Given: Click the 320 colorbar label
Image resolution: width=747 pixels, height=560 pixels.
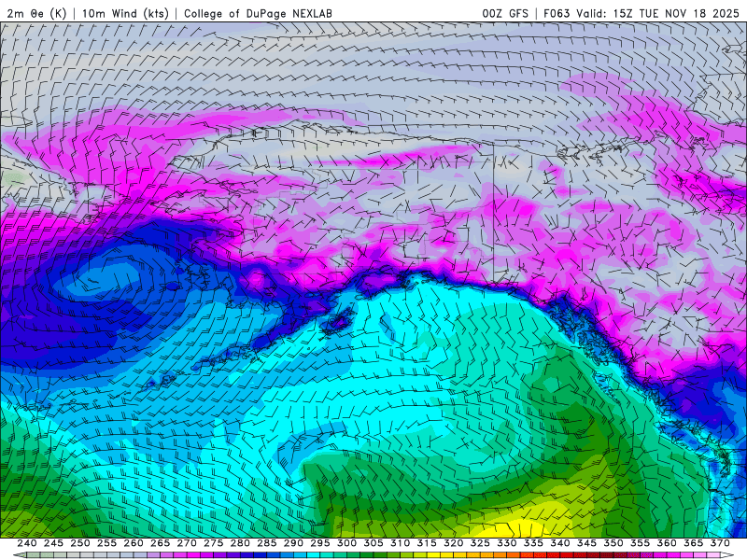Looking at the screenshot, I should (x=454, y=543).
